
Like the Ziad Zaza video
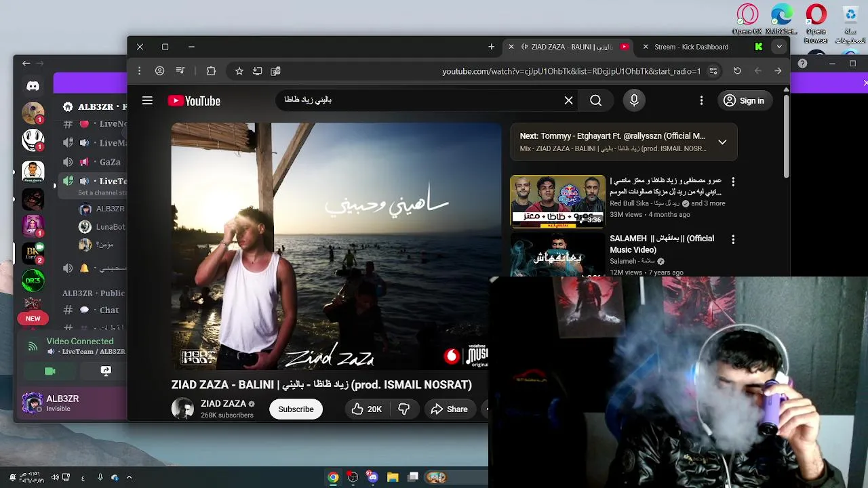click(366, 409)
